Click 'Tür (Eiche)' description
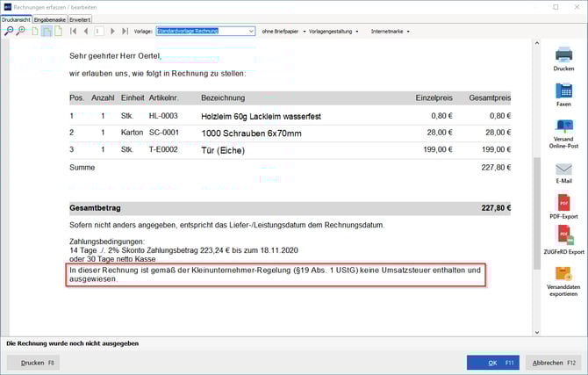This screenshot has height=375, width=588. [x=223, y=150]
